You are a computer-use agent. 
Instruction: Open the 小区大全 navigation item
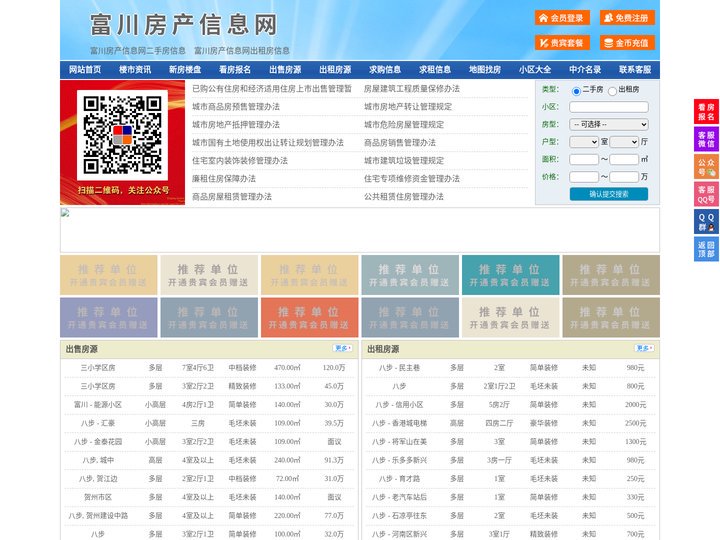click(x=535, y=70)
